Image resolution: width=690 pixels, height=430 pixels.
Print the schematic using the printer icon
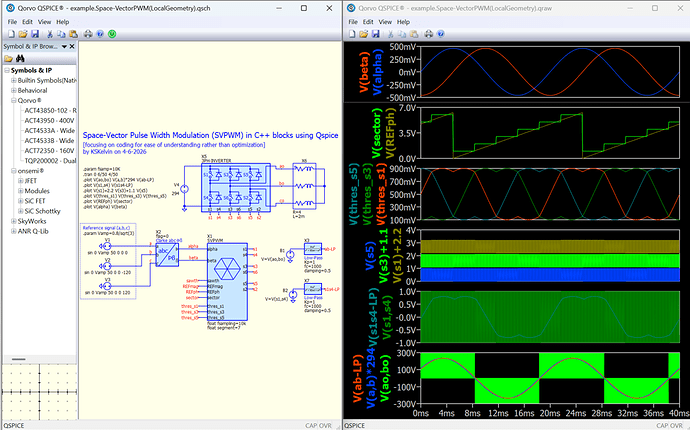[x=88, y=34]
